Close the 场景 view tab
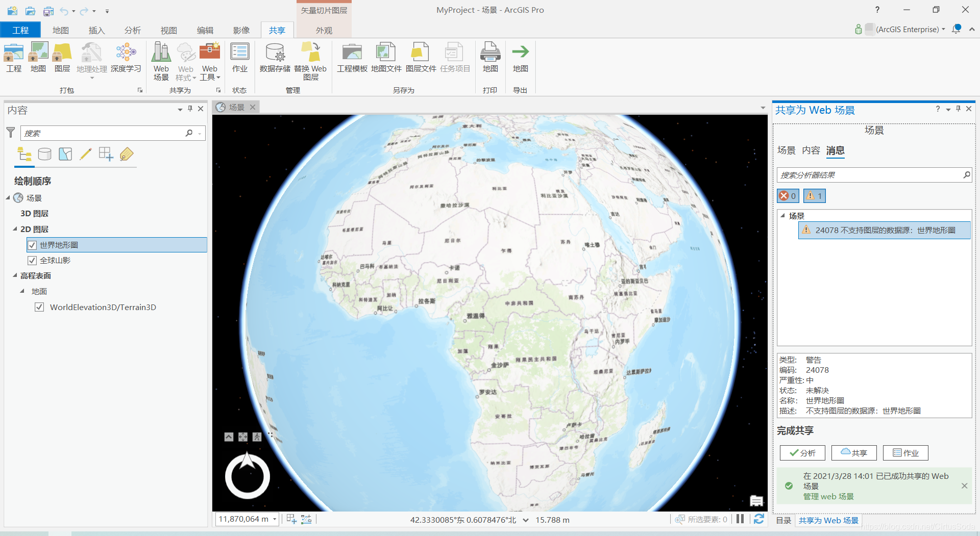 253,107
